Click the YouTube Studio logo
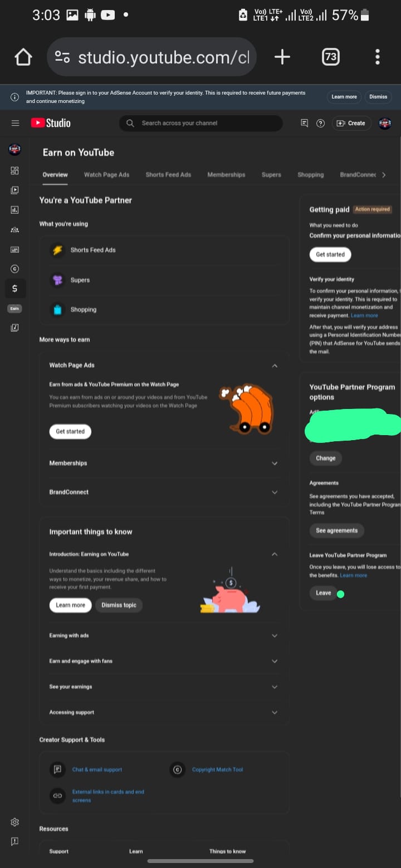The width and height of the screenshot is (401, 868). (x=51, y=123)
